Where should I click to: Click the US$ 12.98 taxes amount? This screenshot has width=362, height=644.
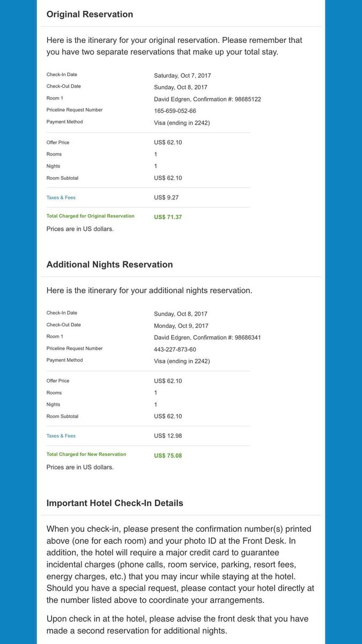[168, 436]
